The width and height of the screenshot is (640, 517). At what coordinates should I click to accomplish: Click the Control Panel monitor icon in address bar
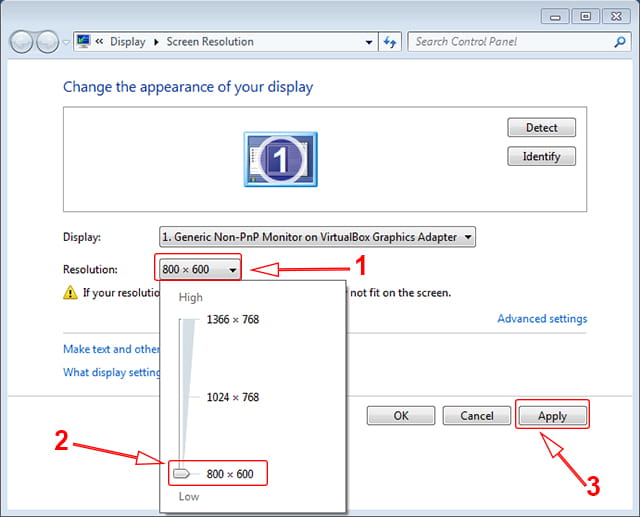[84, 41]
